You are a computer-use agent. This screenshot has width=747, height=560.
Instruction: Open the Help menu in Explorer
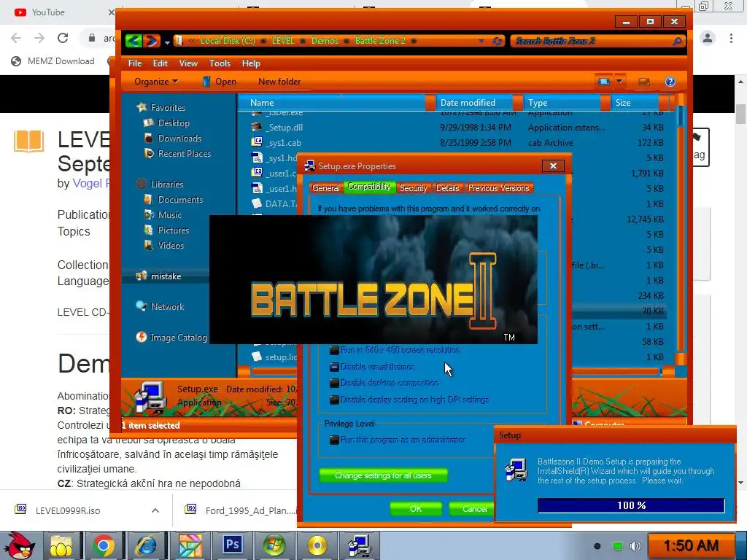pos(251,63)
